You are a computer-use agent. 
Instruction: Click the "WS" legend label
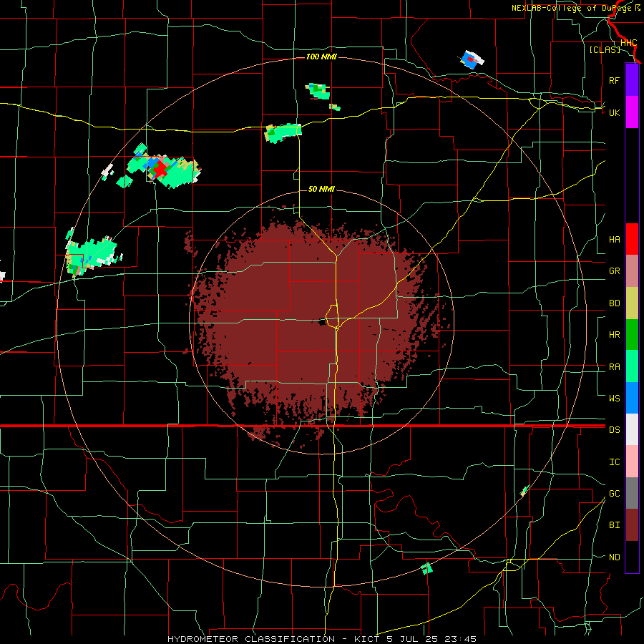tap(614, 399)
